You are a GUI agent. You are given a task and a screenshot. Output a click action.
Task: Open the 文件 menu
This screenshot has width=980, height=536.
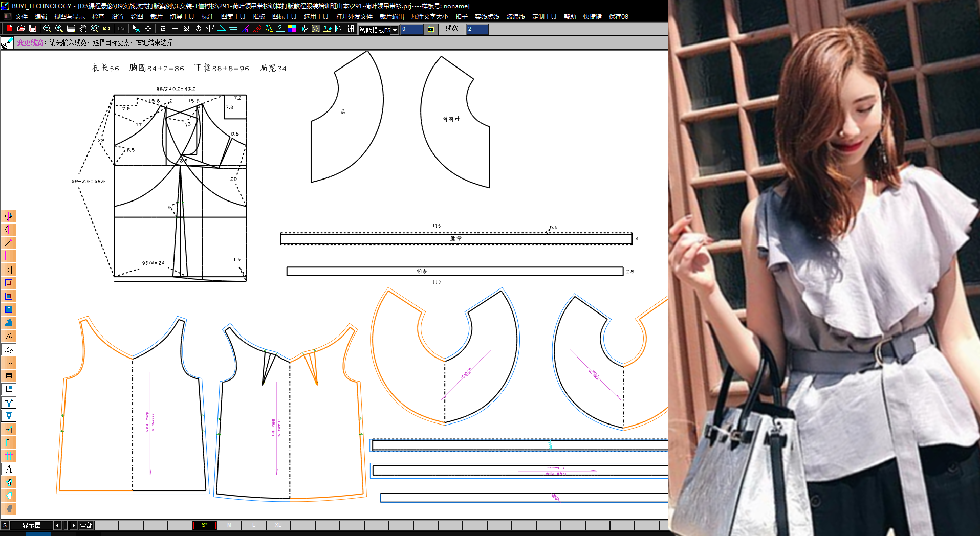point(21,17)
